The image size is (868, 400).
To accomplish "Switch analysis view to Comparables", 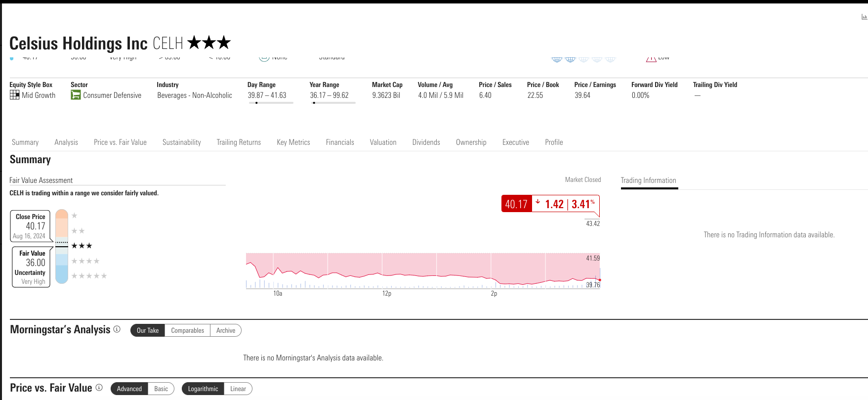I will (x=187, y=330).
